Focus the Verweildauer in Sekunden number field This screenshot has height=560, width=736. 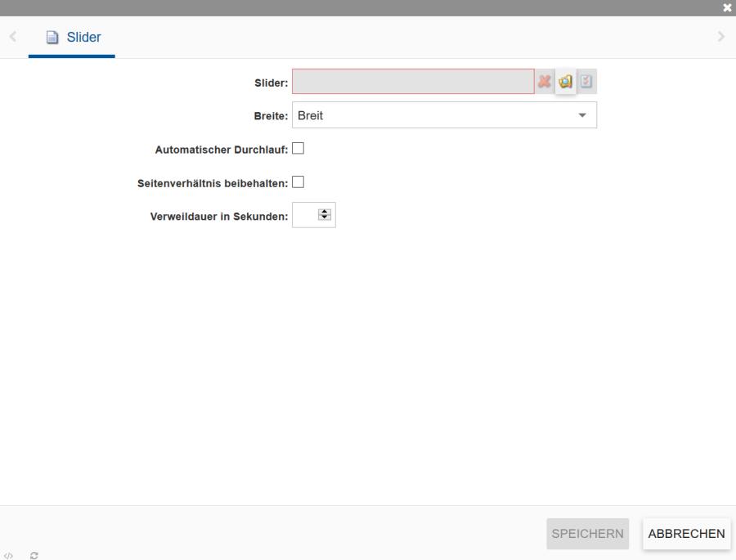[304, 215]
